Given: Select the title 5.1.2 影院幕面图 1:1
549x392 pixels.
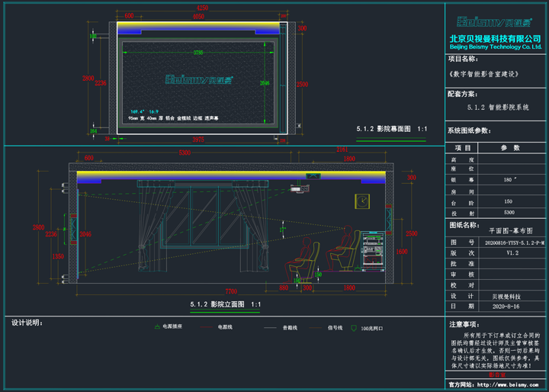Looking at the screenshot, I should click(x=391, y=129).
